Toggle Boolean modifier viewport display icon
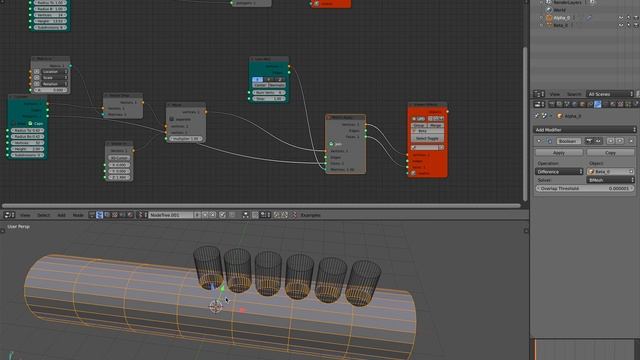640x360 pixels. tap(598, 141)
